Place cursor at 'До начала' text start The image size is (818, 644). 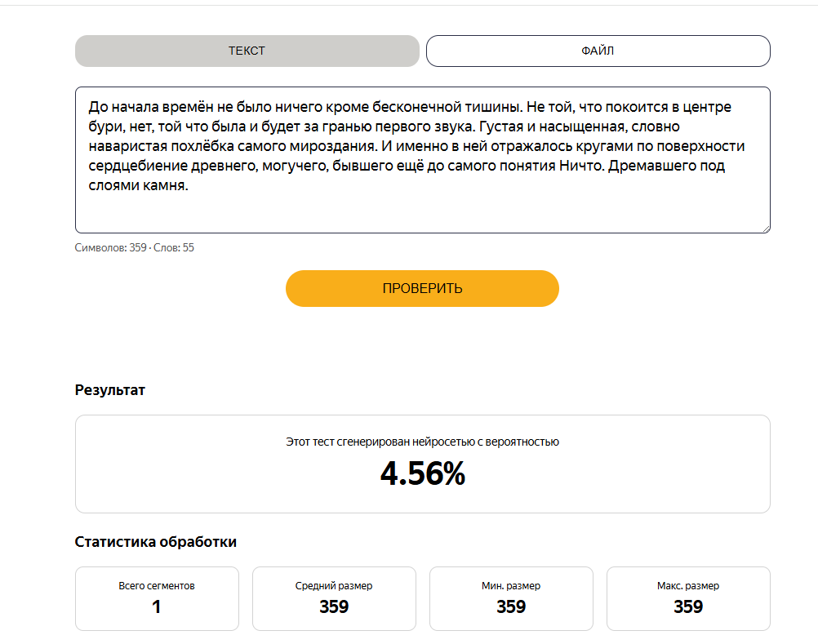[89, 107]
